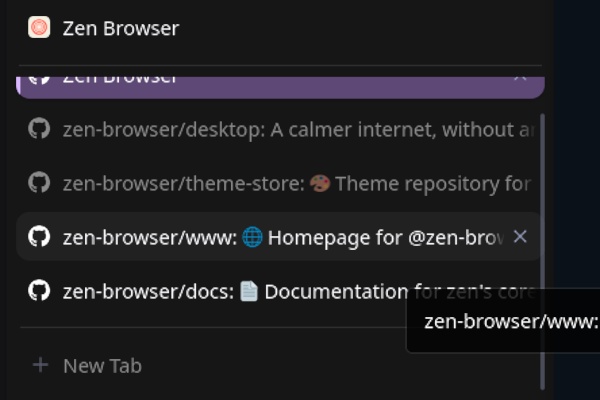The width and height of the screenshot is (600, 400).
Task: Switch to the zen-browser/docs Documentation tab
Action: point(280,291)
